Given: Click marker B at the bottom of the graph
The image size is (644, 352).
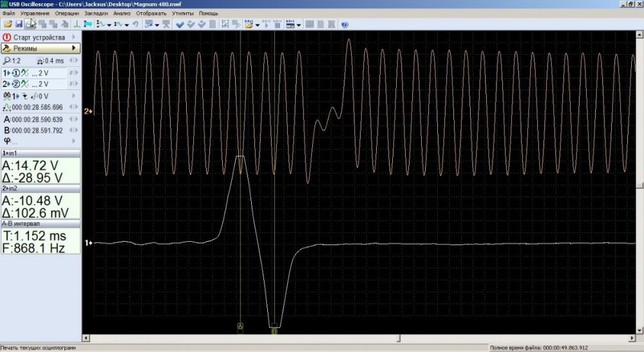Looking at the screenshot, I should point(274,331).
